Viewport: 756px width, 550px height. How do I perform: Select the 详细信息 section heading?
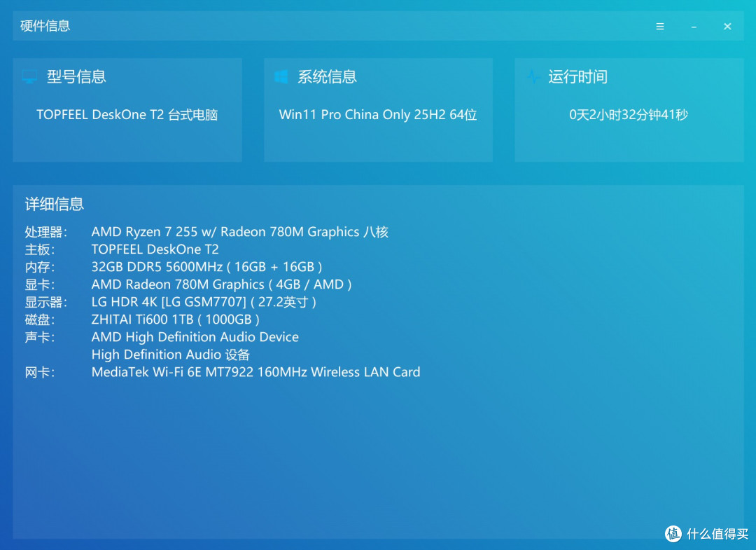coord(55,204)
